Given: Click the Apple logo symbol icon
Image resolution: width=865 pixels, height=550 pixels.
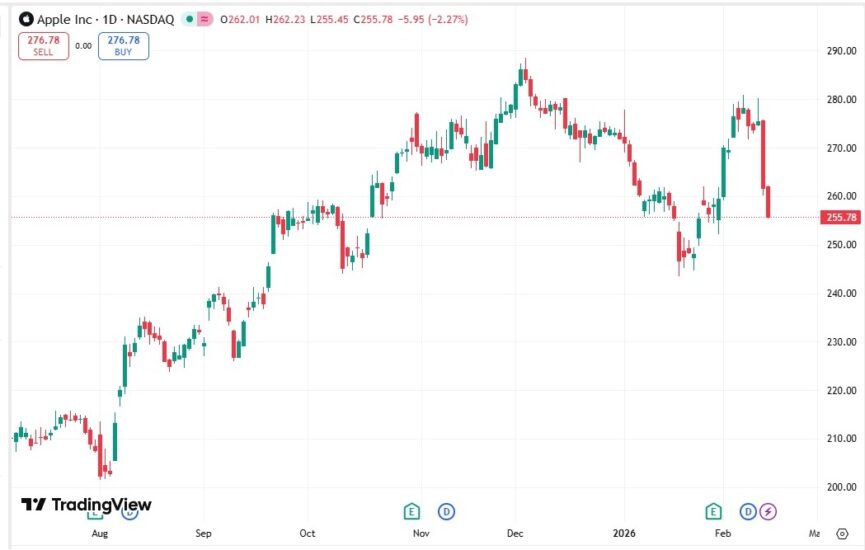Looking at the screenshot, I should point(24,19).
